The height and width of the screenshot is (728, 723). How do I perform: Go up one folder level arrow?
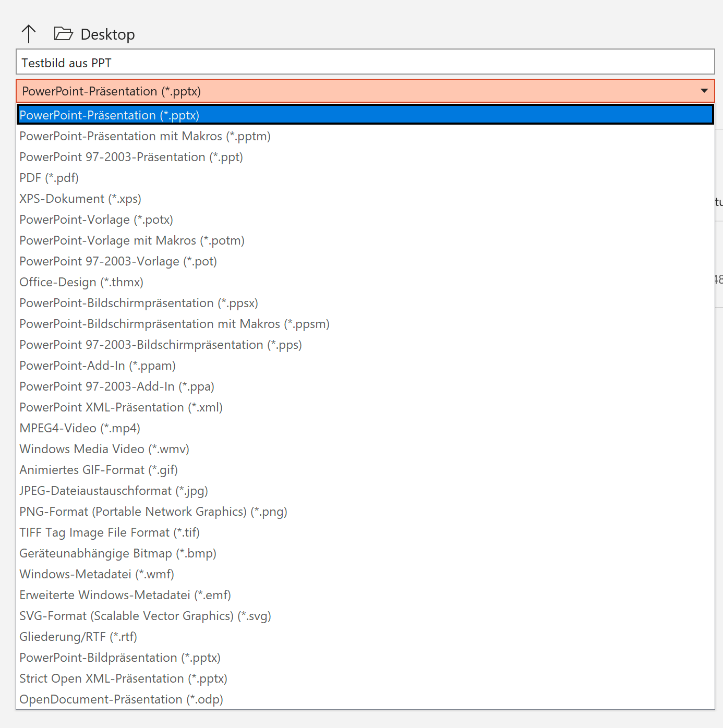tap(29, 34)
